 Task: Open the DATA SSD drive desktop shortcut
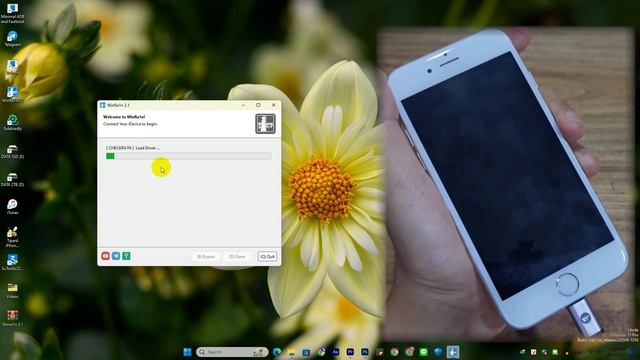12,151
